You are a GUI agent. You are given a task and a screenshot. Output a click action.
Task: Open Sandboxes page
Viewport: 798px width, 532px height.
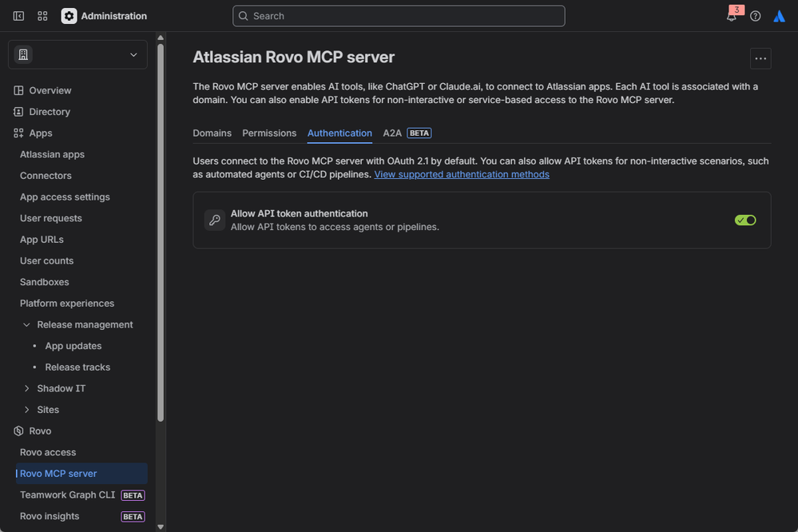(44, 282)
